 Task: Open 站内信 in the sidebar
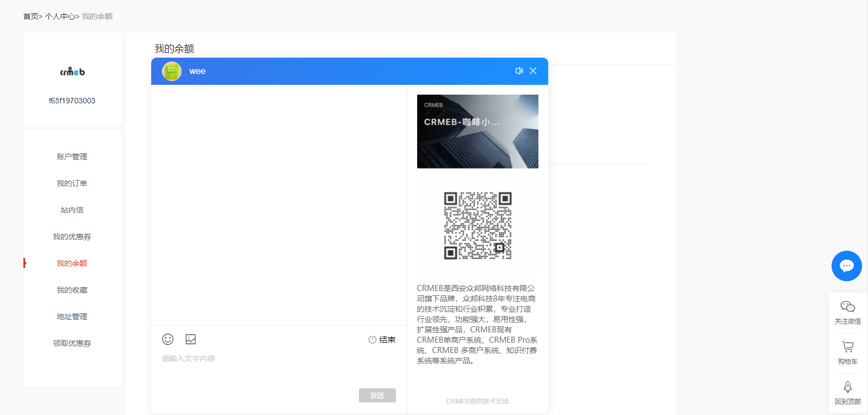72,210
